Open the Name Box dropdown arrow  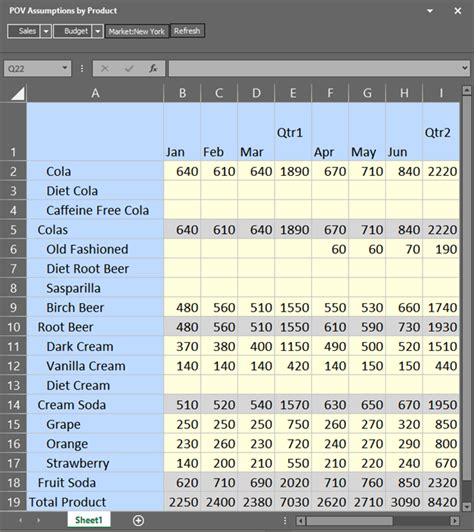[x=64, y=68]
